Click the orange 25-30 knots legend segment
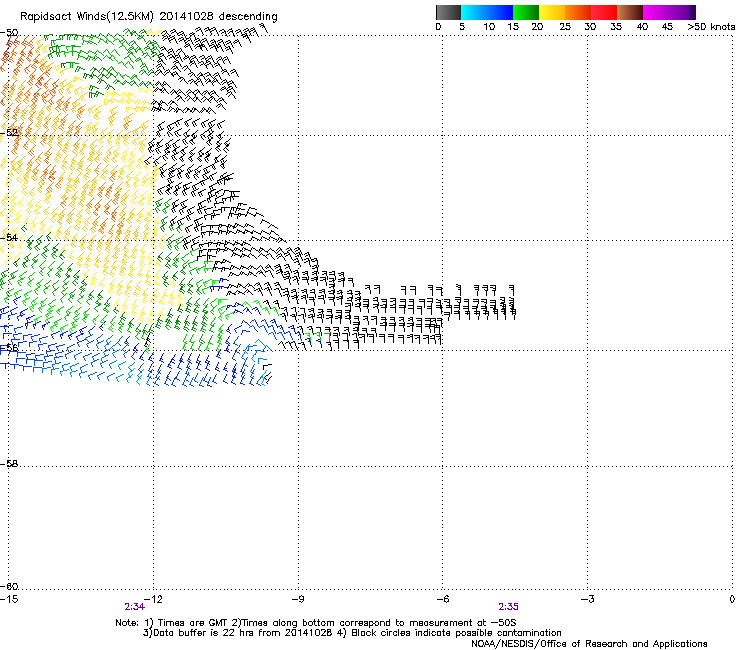The height and width of the screenshot is (650, 740). (578, 12)
